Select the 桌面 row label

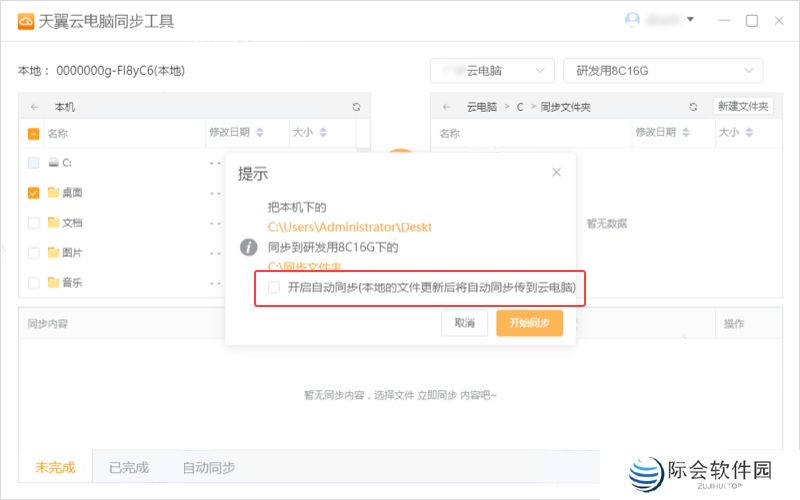[x=72, y=193]
